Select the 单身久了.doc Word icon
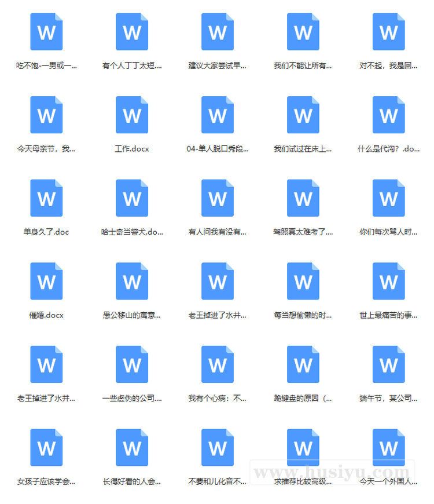 [46, 198]
